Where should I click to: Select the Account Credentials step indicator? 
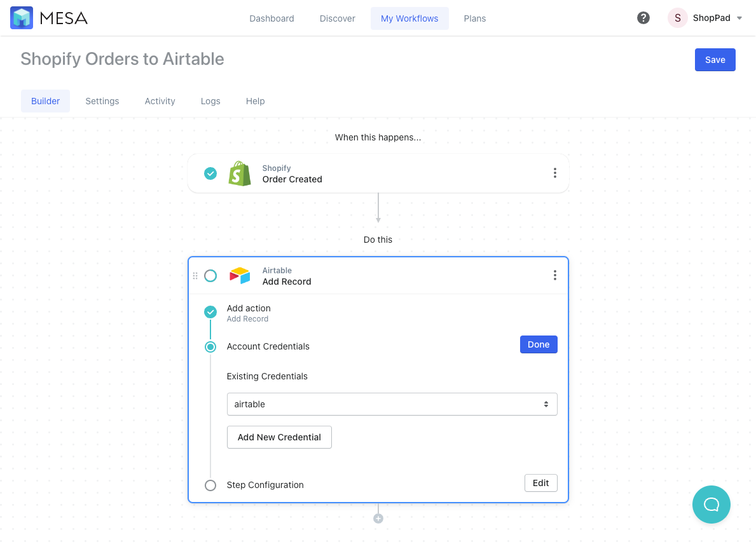(x=210, y=346)
